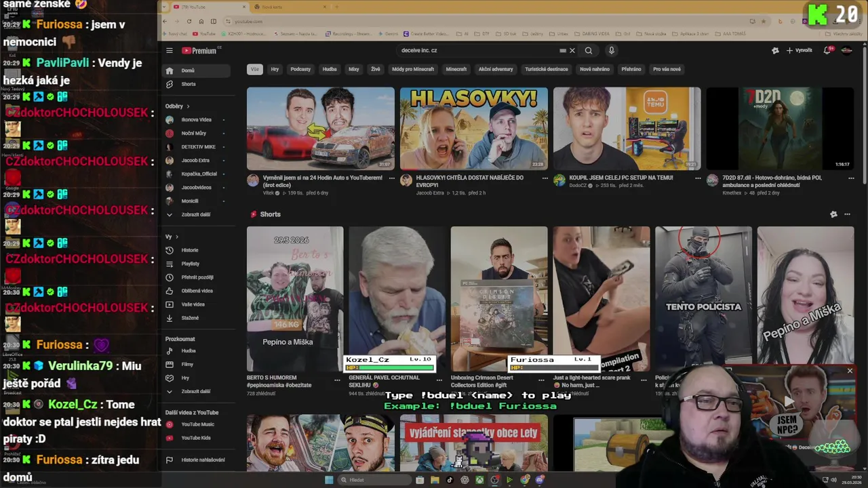Viewport: 868px width, 488px height.
Task: Open the Kopačka_Official subscription channel
Action: (196, 174)
